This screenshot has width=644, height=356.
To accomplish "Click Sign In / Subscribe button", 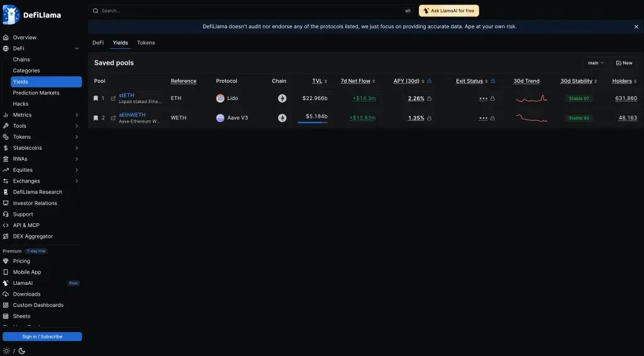I will coord(42,337).
